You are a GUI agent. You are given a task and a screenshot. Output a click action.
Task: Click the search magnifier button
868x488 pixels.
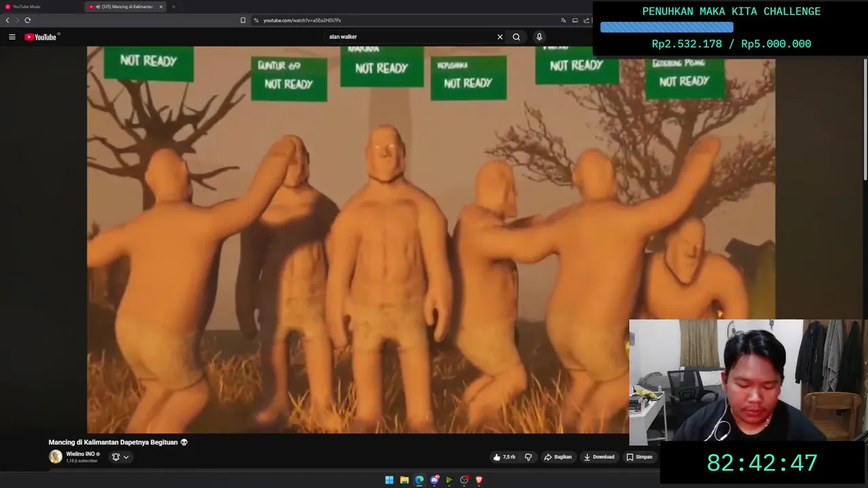(x=516, y=37)
